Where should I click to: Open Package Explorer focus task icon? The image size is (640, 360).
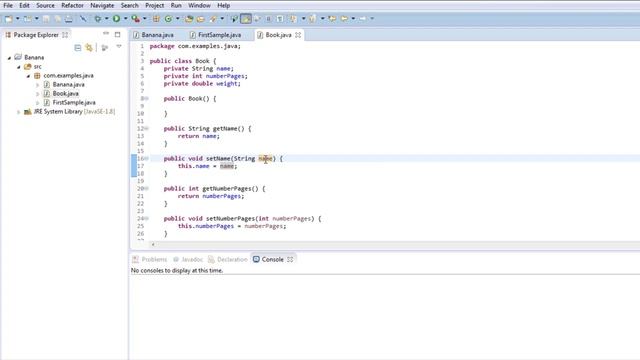click(x=105, y=48)
